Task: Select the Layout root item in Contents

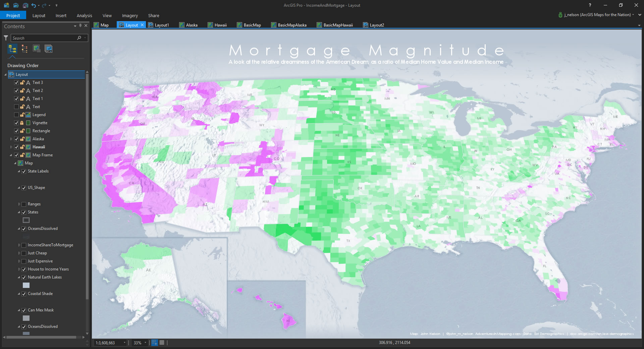Action: pyautogui.click(x=47, y=74)
